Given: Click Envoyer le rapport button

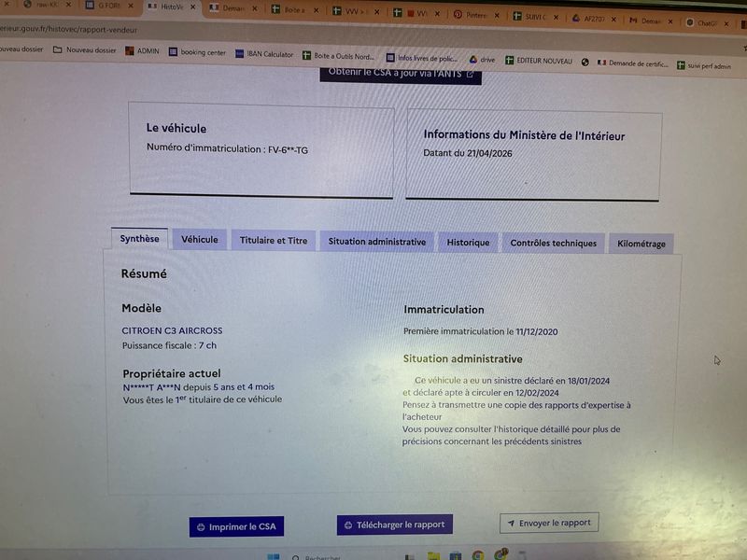Looking at the screenshot, I should (x=549, y=523).
